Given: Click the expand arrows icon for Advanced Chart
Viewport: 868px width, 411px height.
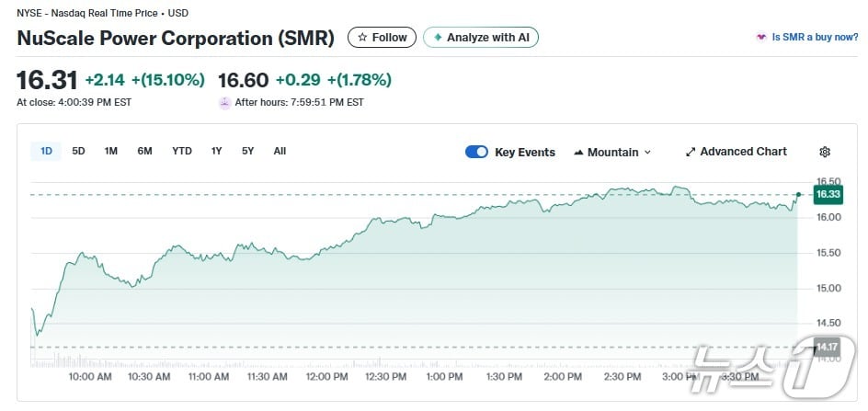Looking at the screenshot, I should coord(691,152).
